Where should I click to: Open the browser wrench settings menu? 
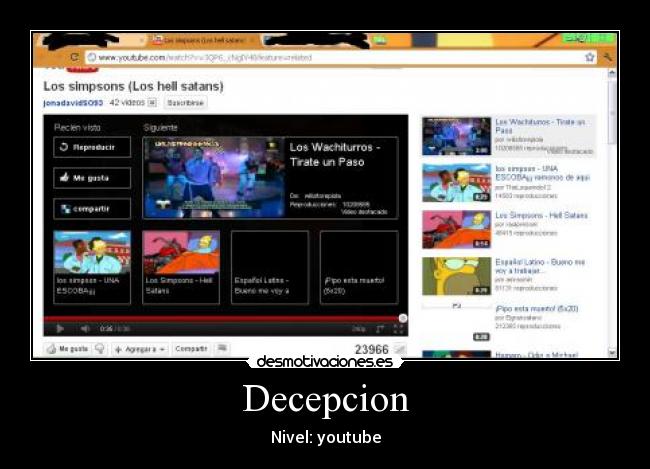pos(607,57)
